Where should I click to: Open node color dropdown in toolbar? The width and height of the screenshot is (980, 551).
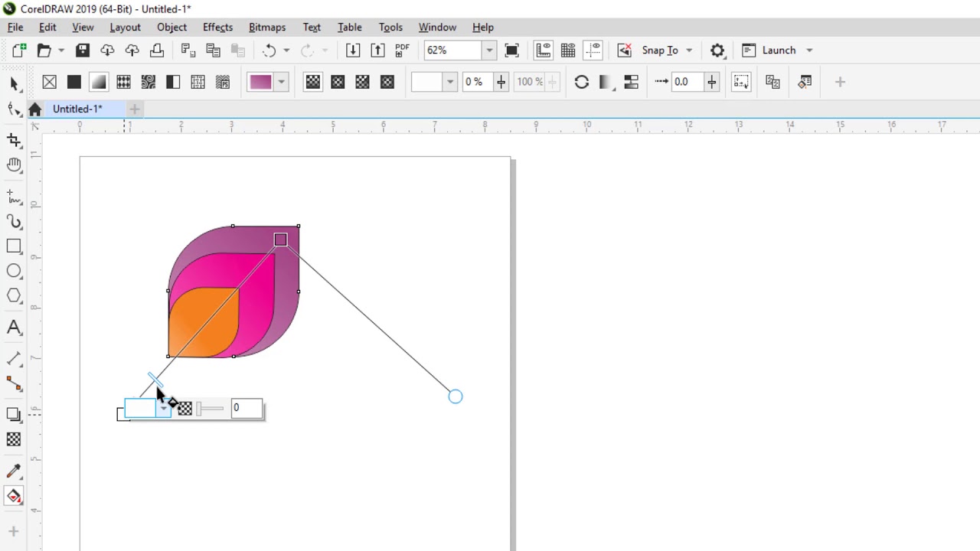pyautogui.click(x=450, y=82)
